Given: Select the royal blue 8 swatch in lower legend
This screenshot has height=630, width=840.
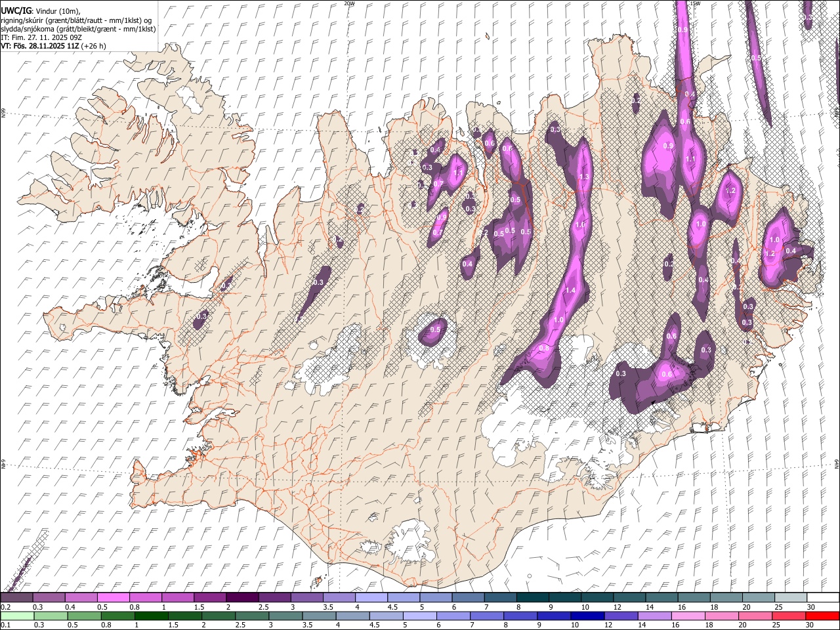Looking at the screenshot, I should (x=520, y=616).
